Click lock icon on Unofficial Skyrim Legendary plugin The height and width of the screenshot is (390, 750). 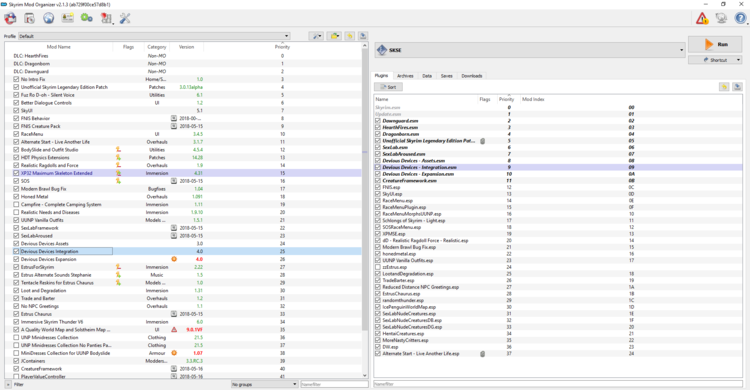(x=483, y=141)
